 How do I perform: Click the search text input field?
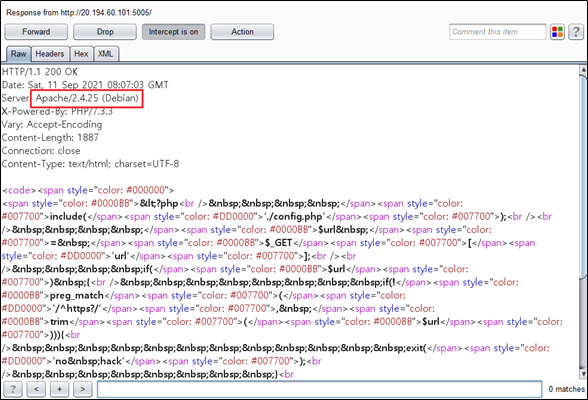tap(320, 389)
